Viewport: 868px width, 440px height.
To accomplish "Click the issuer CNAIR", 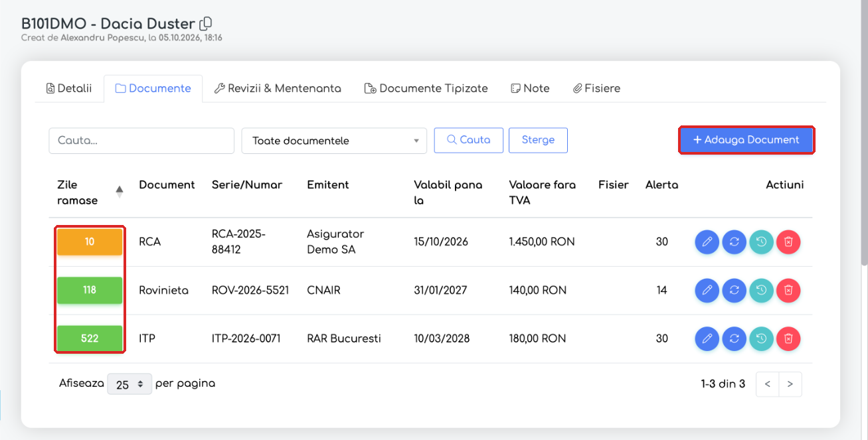I will (x=323, y=290).
